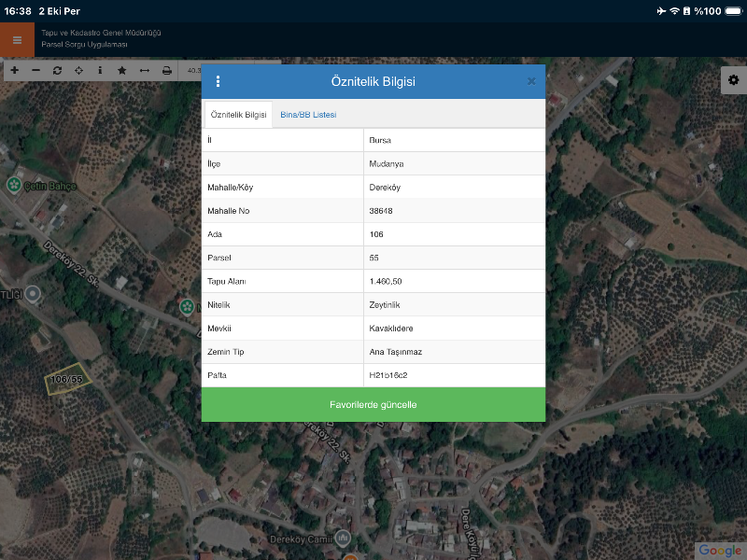This screenshot has width=747, height=560.
Task: Close the Öznitelik Bilgisi dialog
Action: [531, 81]
